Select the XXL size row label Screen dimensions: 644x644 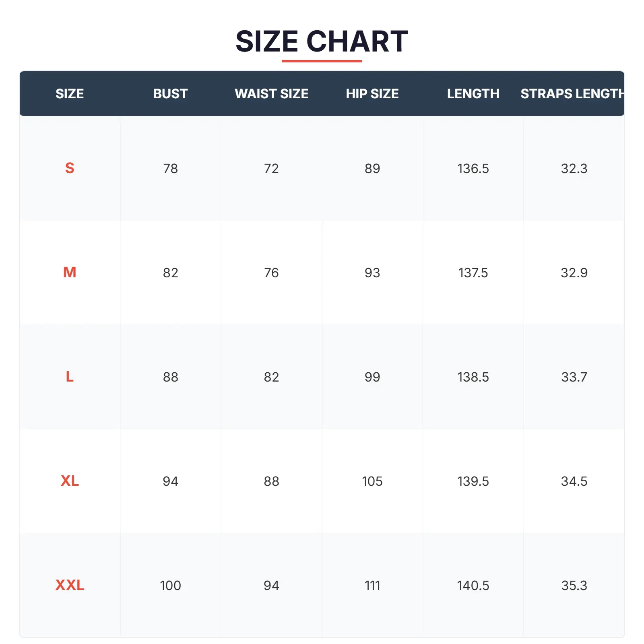coord(70,585)
